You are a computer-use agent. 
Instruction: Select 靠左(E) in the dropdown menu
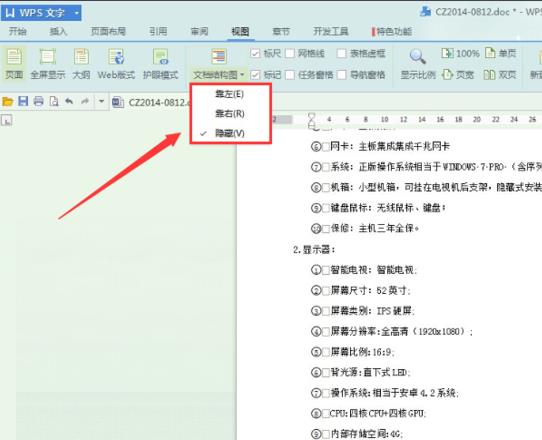click(x=230, y=94)
